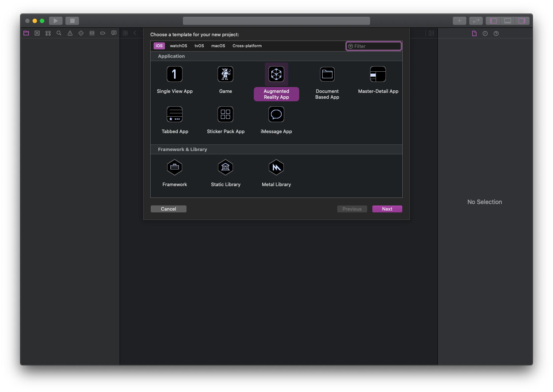Image resolution: width=553 pixels, height=392 pixels.
Task: Open the Find navigator magnifier icon
Action: (59, 33)
